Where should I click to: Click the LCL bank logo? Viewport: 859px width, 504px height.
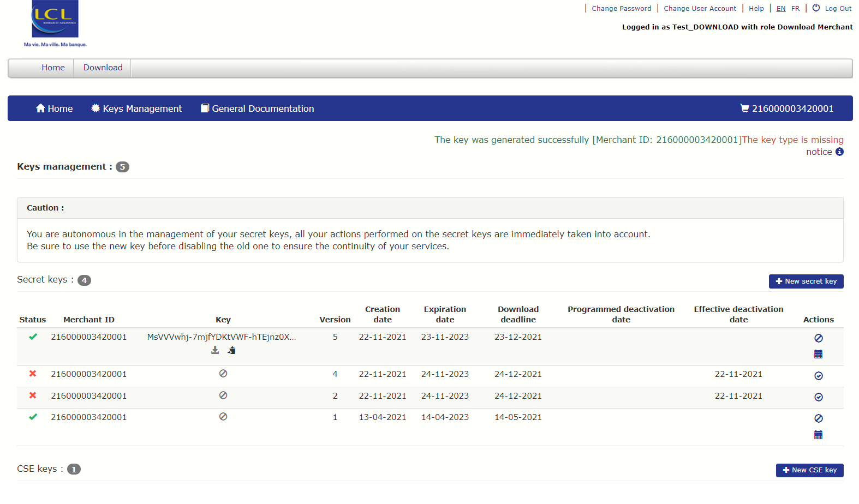55,23
